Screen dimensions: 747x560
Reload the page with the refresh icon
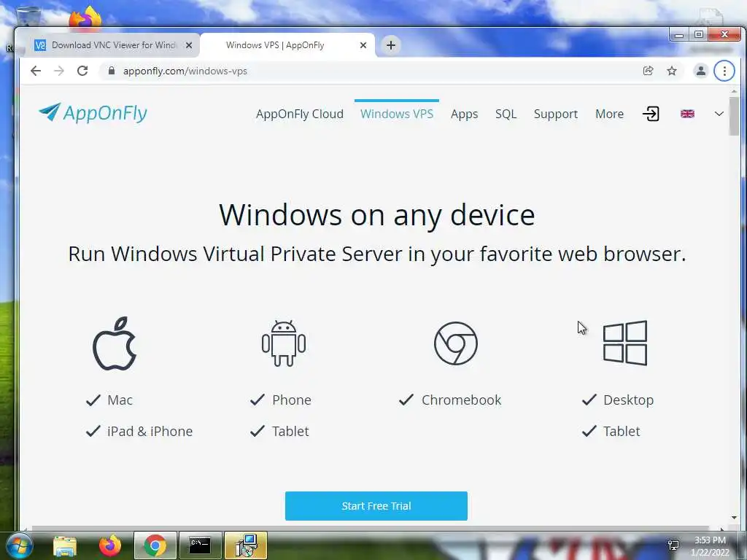point(82,71)
